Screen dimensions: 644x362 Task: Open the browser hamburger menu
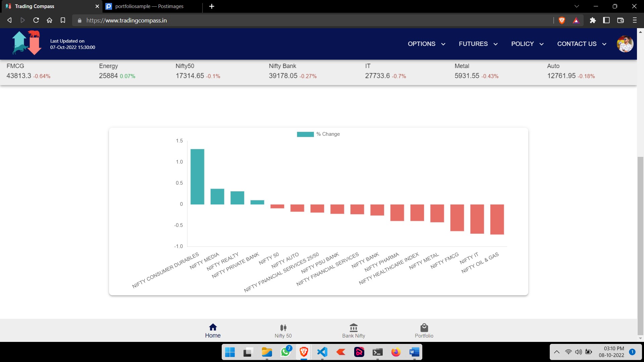click(x=635, y=20)
